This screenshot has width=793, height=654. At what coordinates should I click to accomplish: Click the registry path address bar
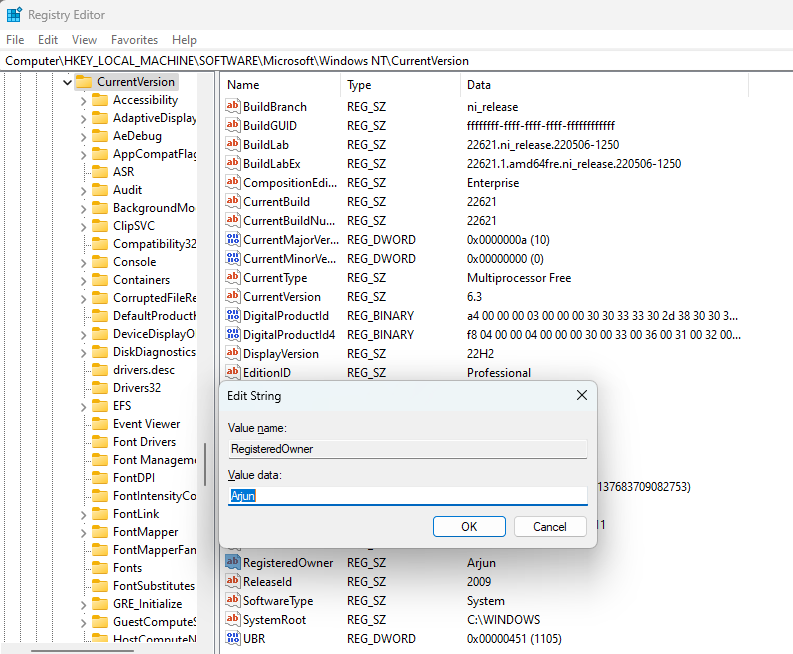point(396,61)
